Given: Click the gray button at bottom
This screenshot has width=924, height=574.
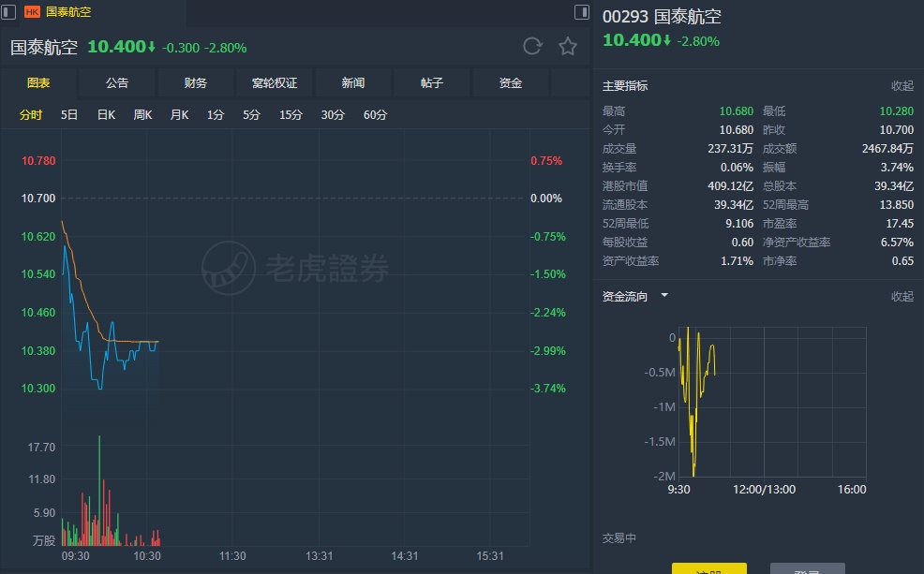Looking at the screenshot, I should point(807,568).
